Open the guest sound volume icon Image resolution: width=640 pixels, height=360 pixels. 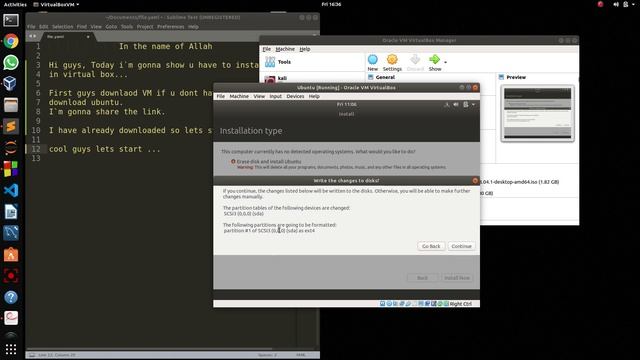pos(456,104)
